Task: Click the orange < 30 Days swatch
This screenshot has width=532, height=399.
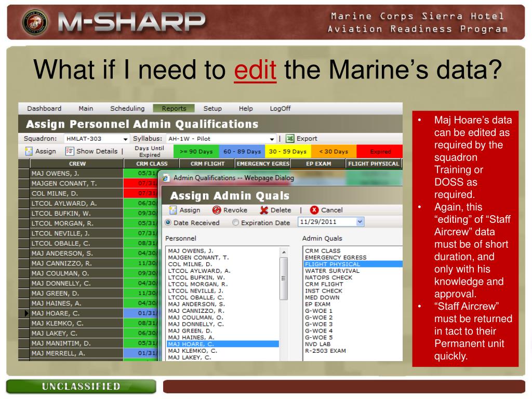Action: pyautogui.click(x=334, y=151)
